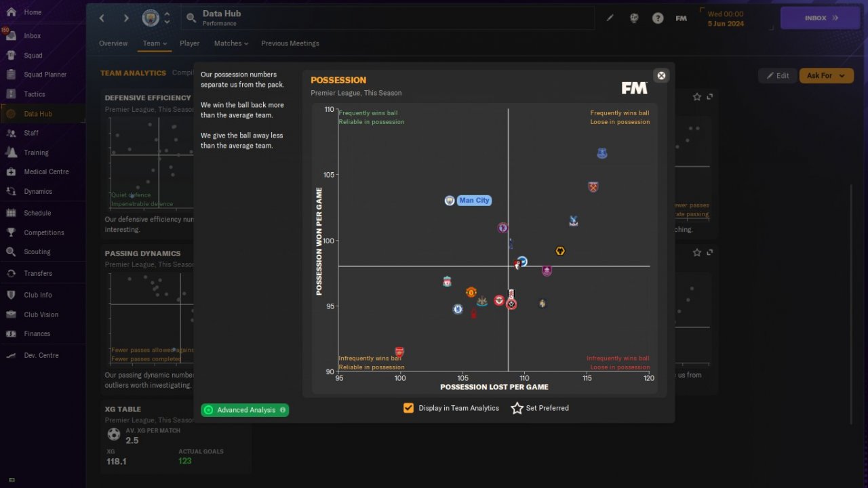This screenshot has height=488, width=868.
Task: Open Inbox from the sidebar
Action: [32, 36]
